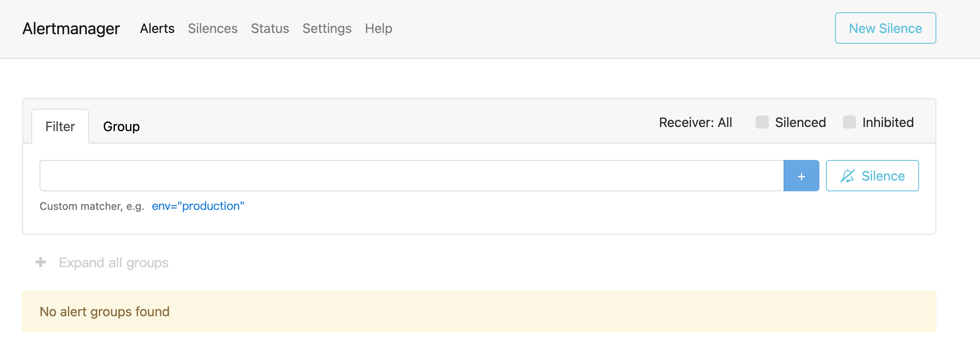
Task: Open the Receiver: All selector
Action: coord(695,122)
